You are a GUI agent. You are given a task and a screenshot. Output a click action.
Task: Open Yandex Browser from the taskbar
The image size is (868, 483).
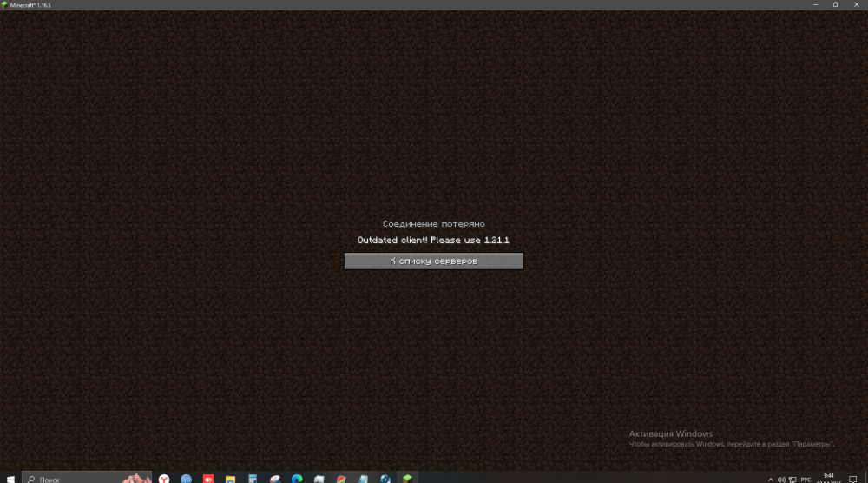tap(164, 479)
